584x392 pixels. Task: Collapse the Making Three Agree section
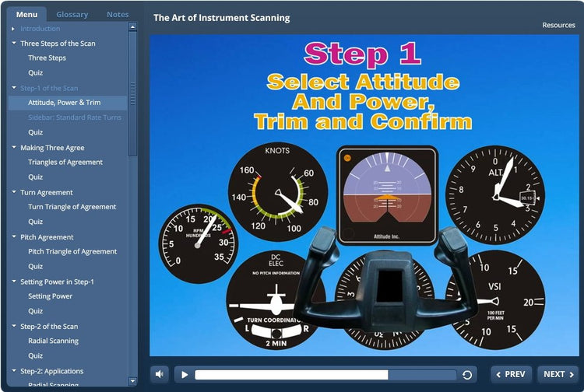tap(14, 148)
